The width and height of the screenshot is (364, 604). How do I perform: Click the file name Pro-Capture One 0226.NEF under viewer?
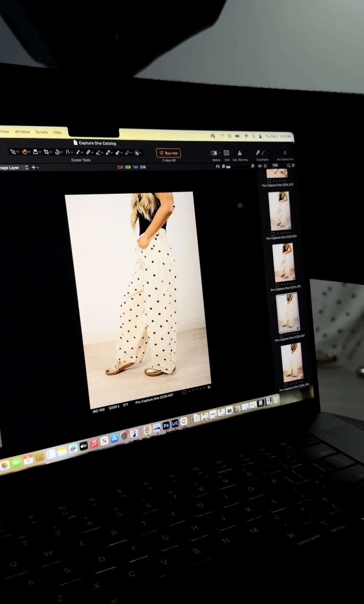pos(154,399)
